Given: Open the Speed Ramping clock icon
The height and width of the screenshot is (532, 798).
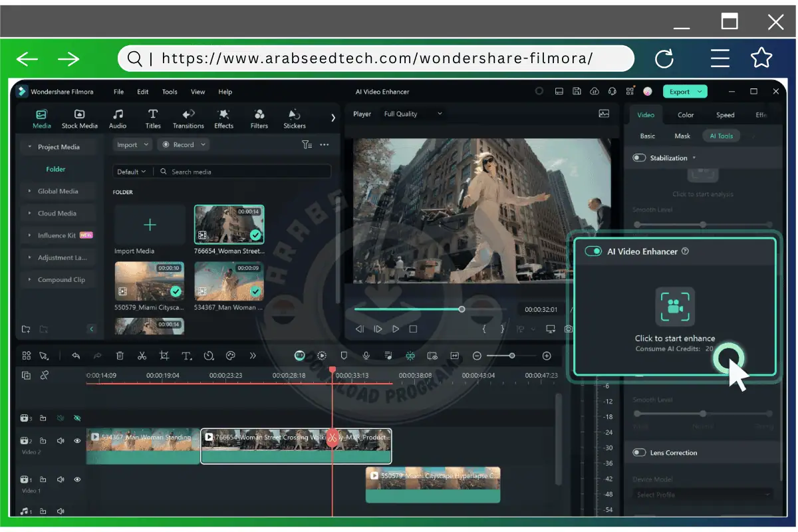Looking at the screenshot, I should [x=208, y=355].
